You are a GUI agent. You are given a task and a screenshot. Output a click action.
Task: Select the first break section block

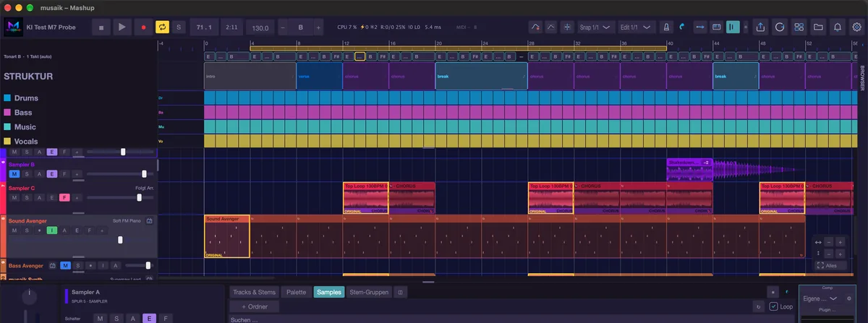pos(481,76)
